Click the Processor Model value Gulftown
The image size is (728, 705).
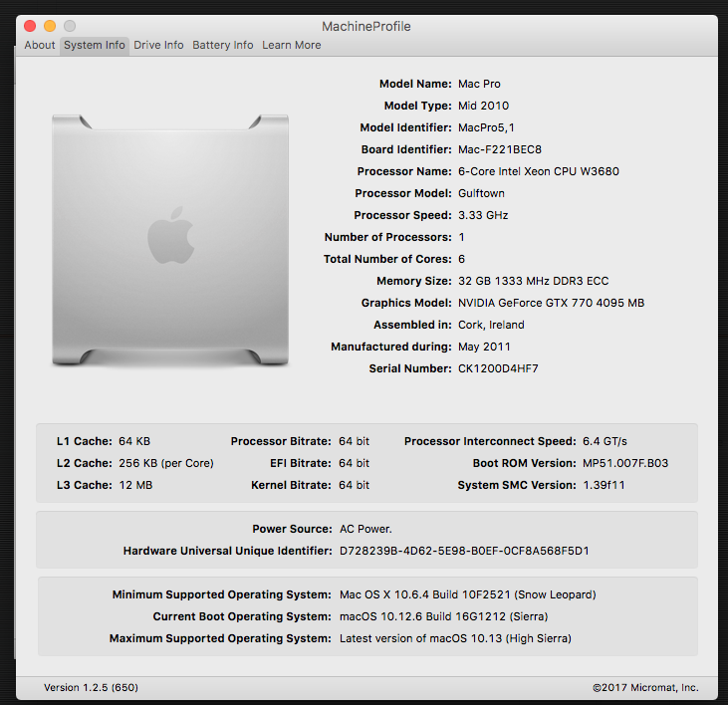[x=481, y=193]
